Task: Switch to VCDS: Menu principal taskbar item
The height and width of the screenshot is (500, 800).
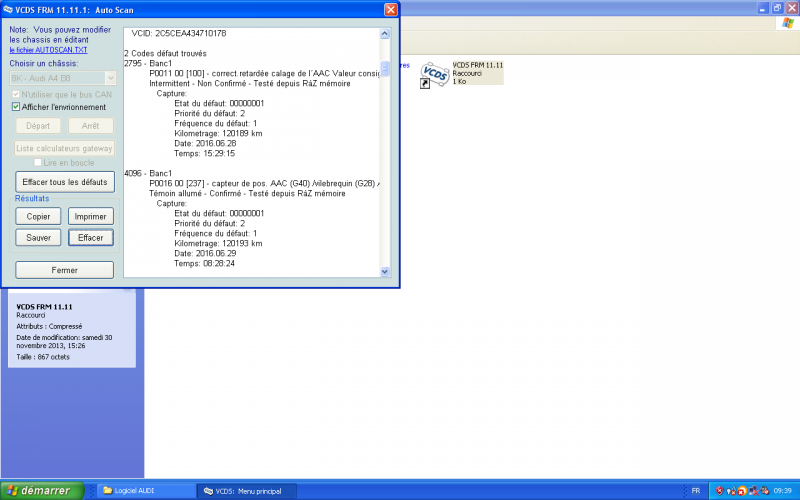Action: tap(248, 491)
